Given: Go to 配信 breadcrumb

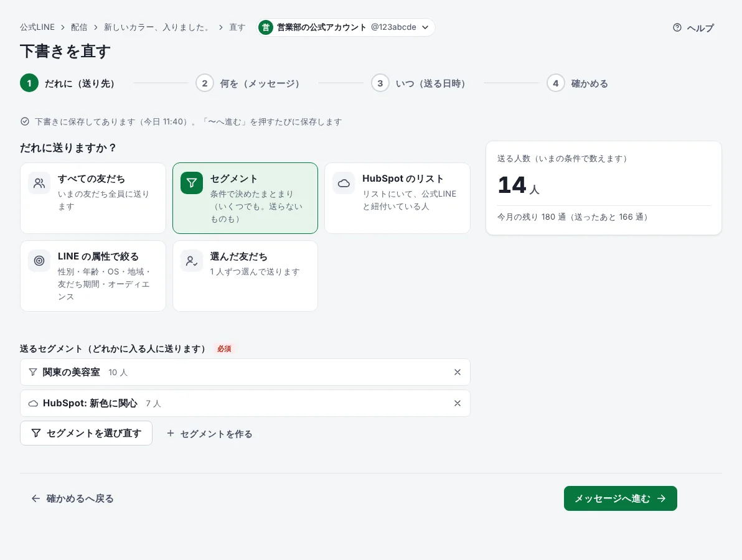Looking at the screenshot, I should pyautogui.click(x=79, y=27).
